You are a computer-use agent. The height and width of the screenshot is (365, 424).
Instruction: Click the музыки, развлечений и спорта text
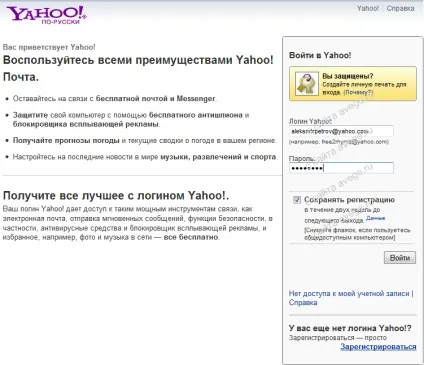pos(218,157)
